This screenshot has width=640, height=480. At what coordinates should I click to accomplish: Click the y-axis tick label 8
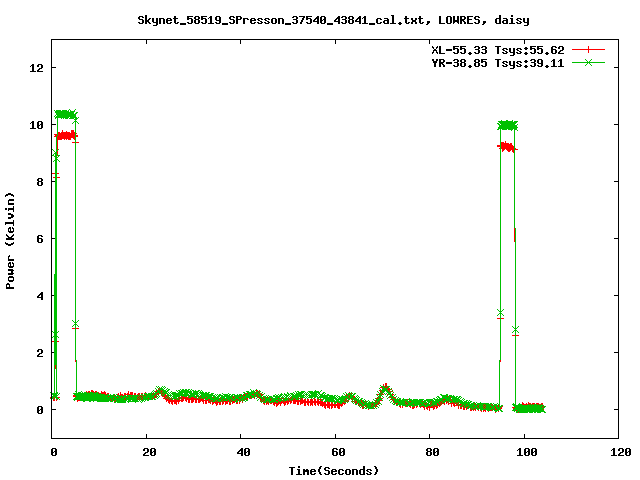(x=40, y=182)
